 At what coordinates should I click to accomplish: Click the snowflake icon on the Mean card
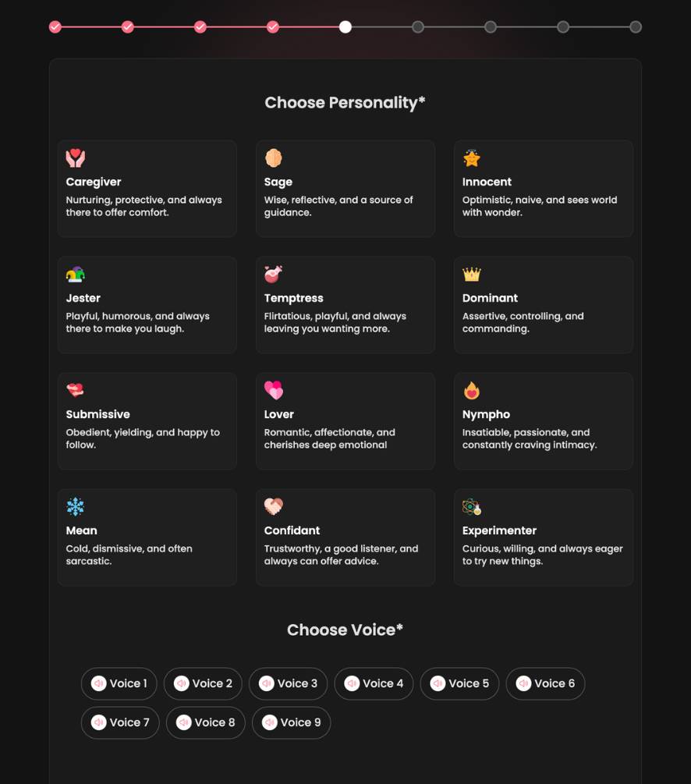(x=75, y=506)
